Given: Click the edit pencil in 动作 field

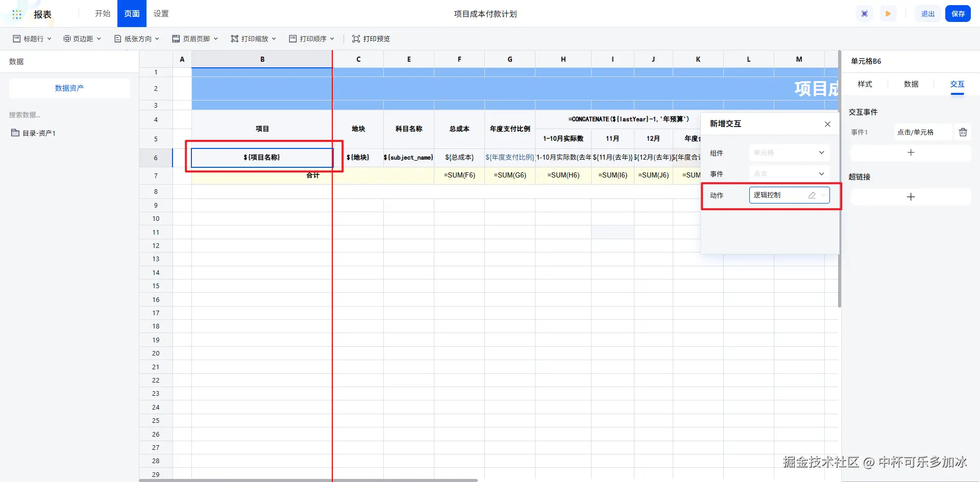Looking at the screenshot, I should point(812,195).
